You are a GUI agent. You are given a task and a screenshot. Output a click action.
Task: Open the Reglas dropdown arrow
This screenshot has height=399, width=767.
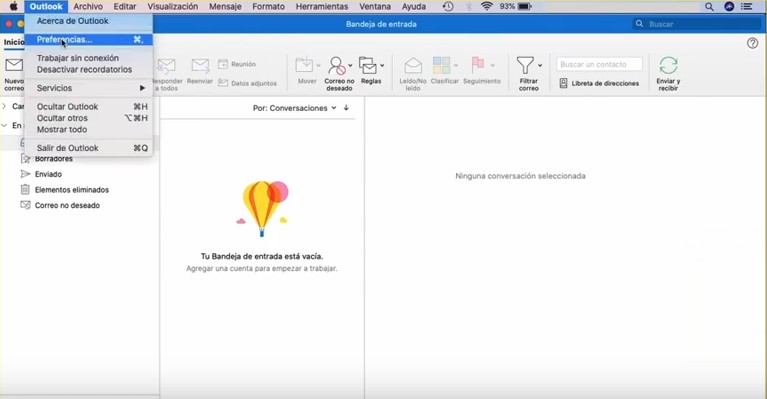(x=382, y=66)
